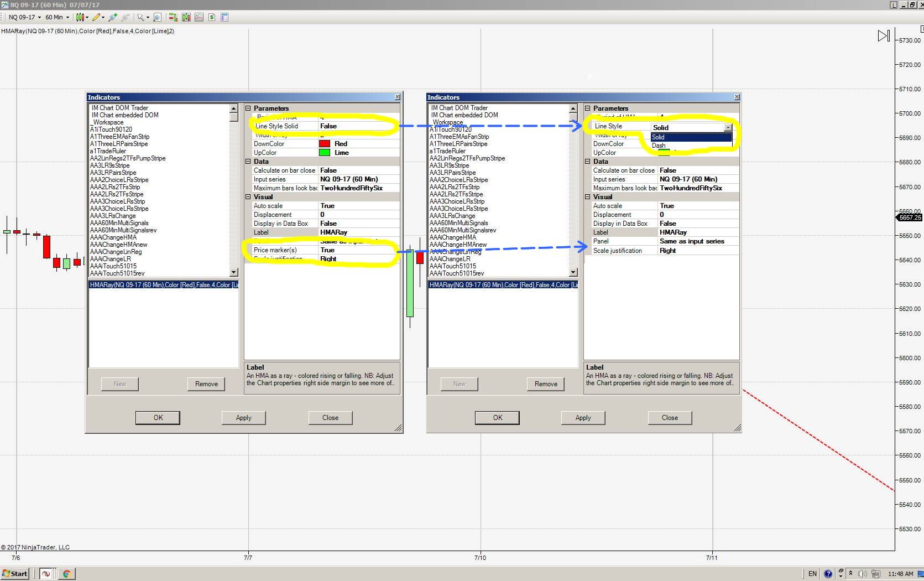
Task: Toggle Line Style Solid False value, left dialog
Action: [359, 126]
